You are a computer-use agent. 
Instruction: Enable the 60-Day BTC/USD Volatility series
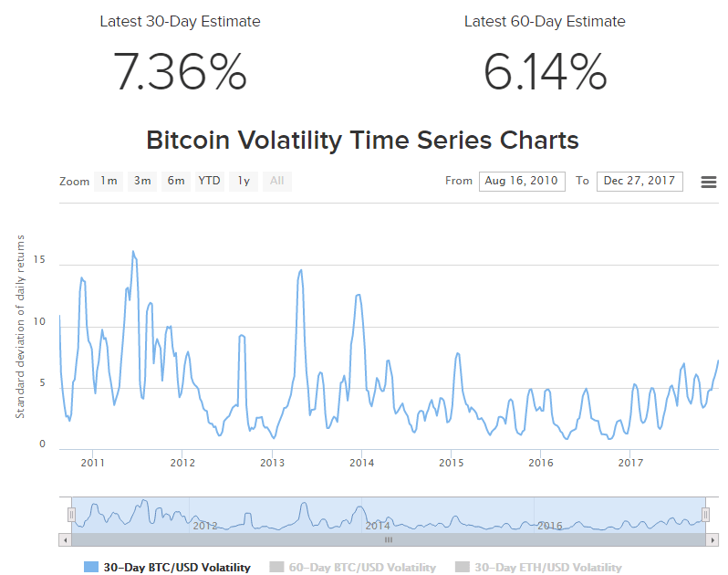(362, 567)
